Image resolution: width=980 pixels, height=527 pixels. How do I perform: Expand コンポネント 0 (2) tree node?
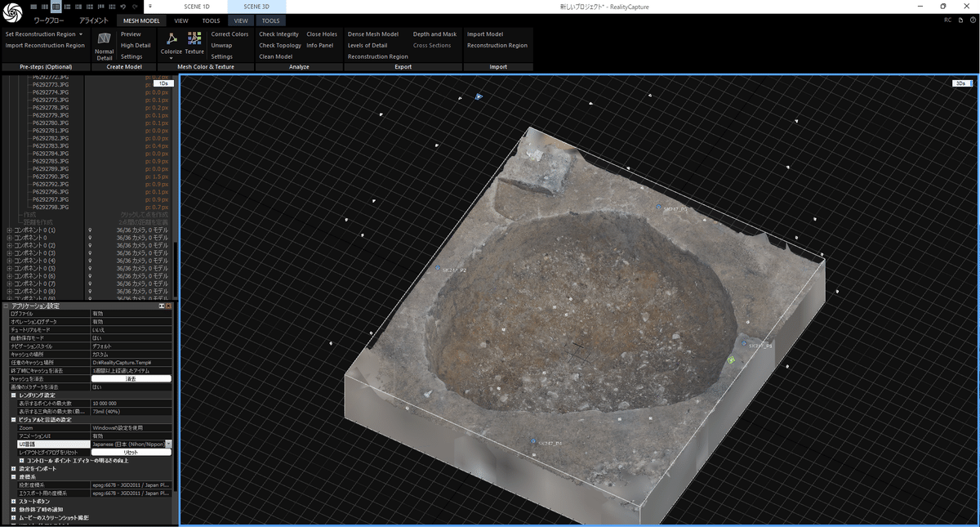click(9, 245)
